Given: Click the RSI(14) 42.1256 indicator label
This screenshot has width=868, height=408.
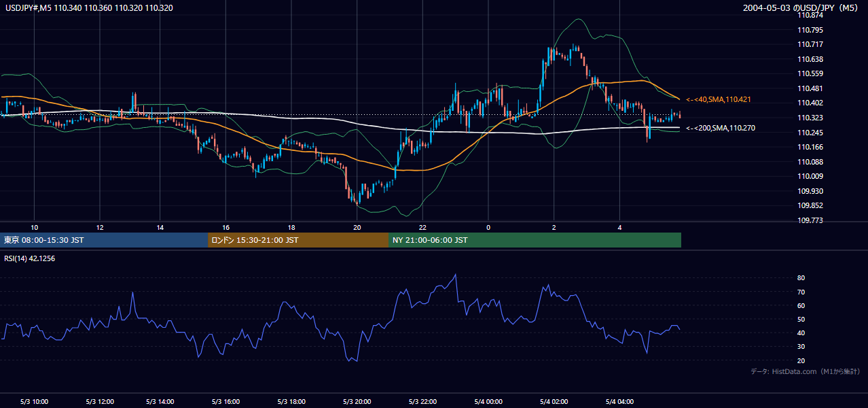Looking at the screenshot, I should coord(29,258).
